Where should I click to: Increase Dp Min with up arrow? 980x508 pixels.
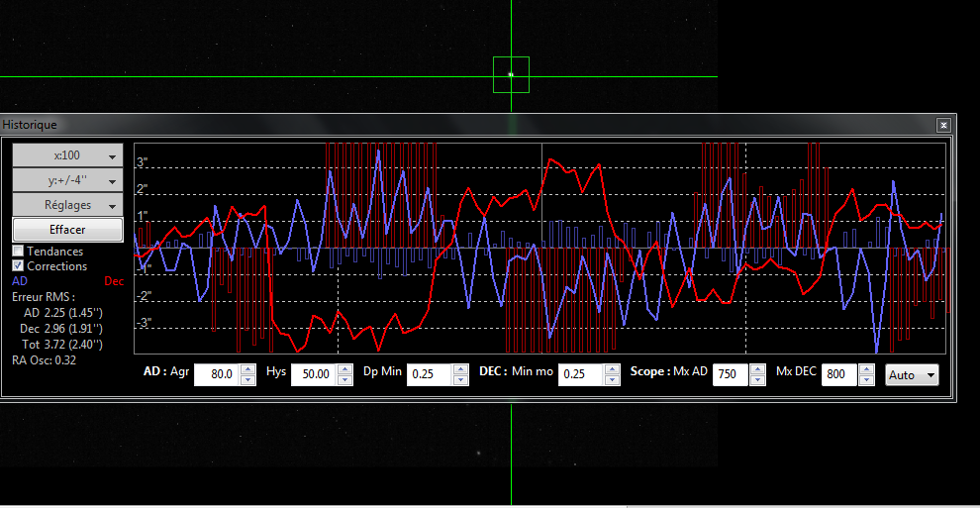click(x=461, y=369)
